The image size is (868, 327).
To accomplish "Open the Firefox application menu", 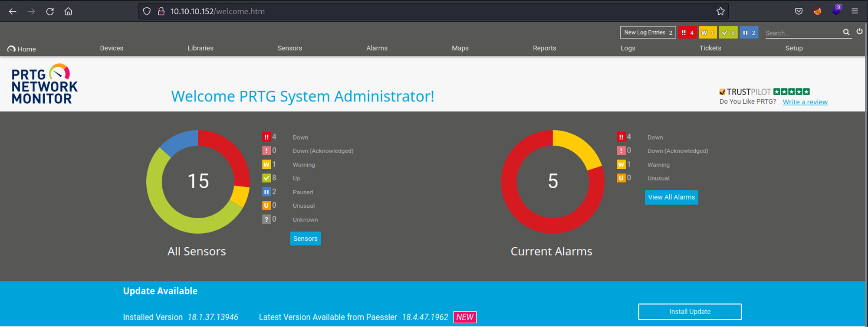I will 855,11.
